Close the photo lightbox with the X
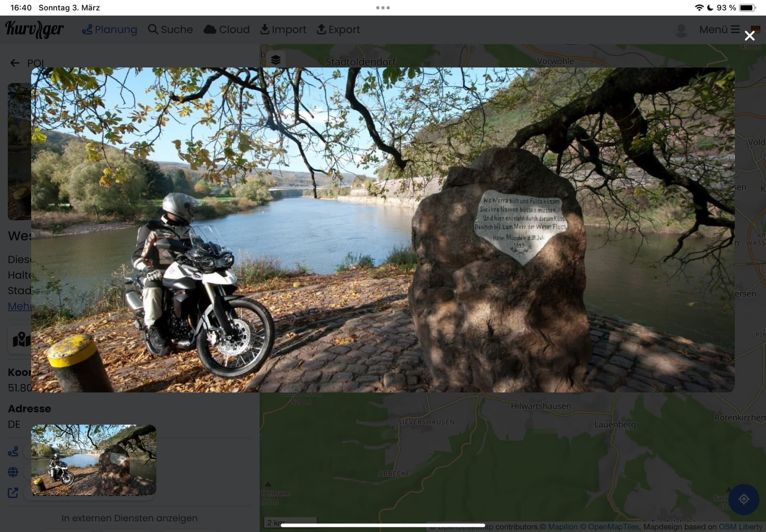Image resolution: width=766 pixels, height=532 pixels. coord(750,36)
